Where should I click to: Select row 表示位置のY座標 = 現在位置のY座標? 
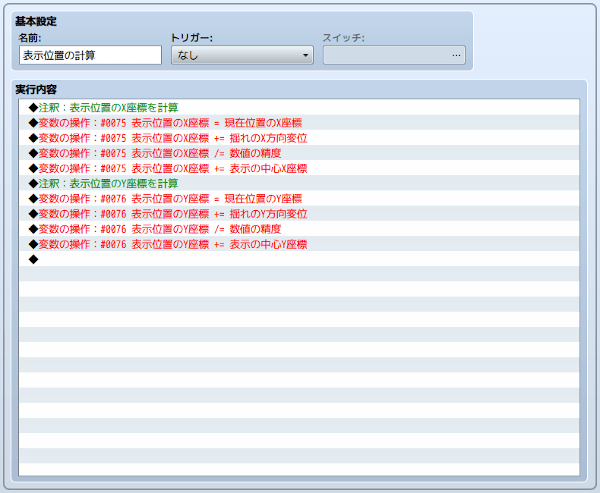[x=299, y=199]
